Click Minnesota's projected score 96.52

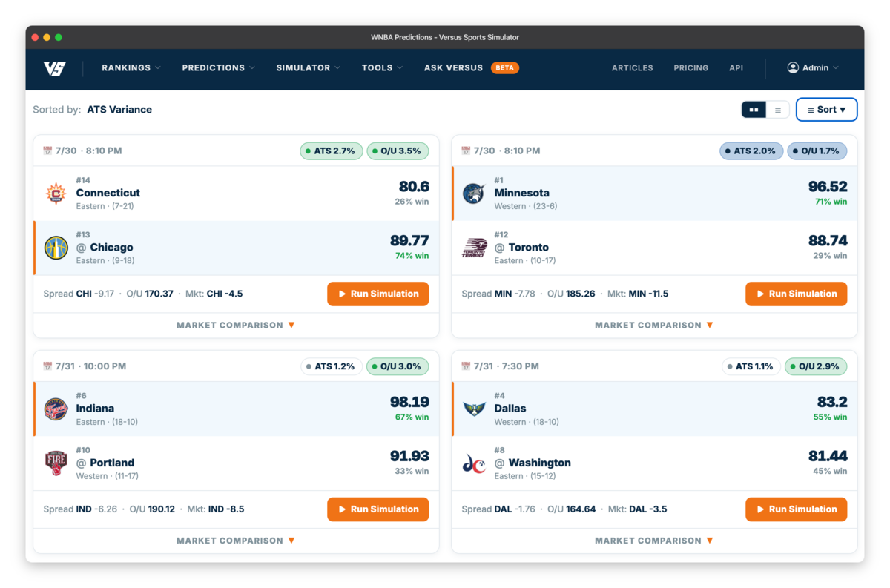[828, 187]
